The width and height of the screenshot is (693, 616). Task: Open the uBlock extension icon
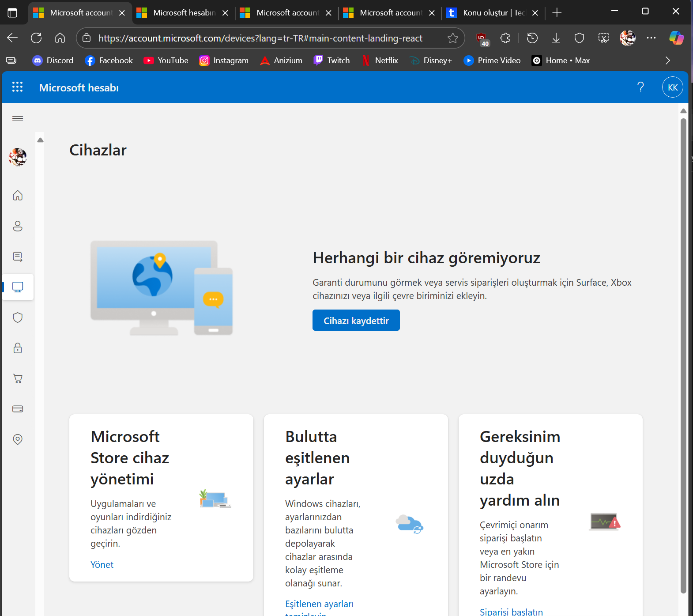[x=482, y=38]
